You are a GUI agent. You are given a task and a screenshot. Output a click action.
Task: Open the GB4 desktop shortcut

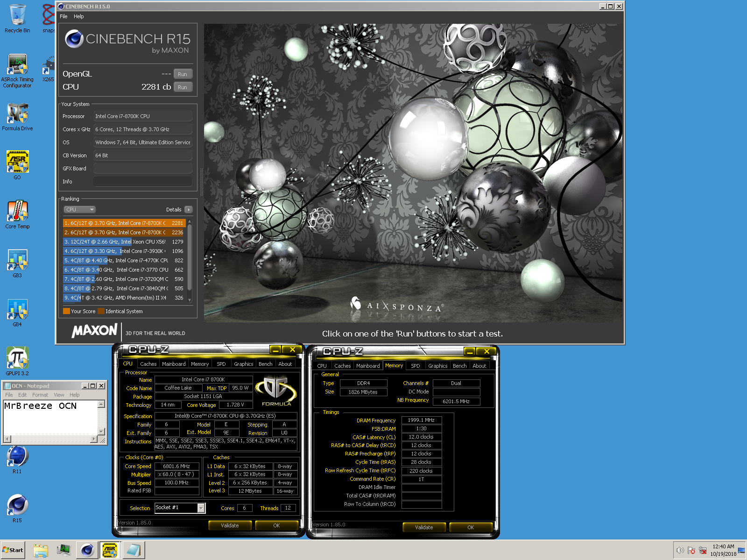pos(17,313)
